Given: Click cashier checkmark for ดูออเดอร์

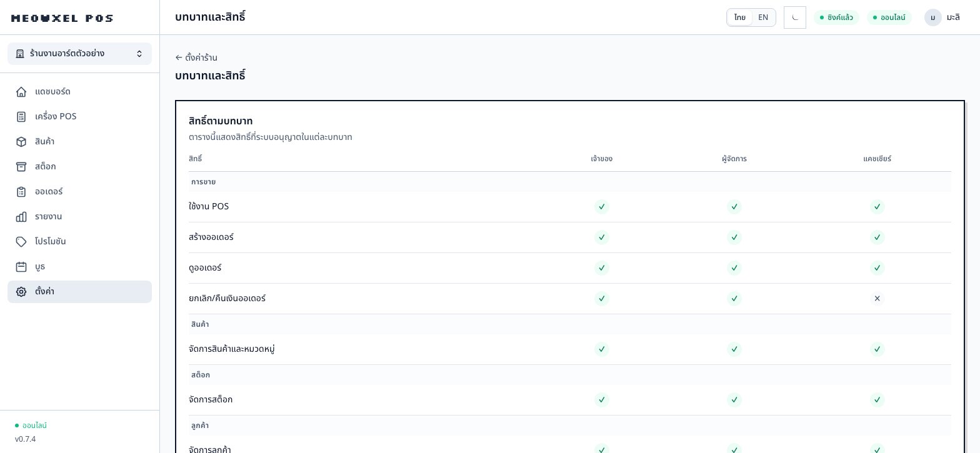Looking at the screenshot, I should click(877, 268).
